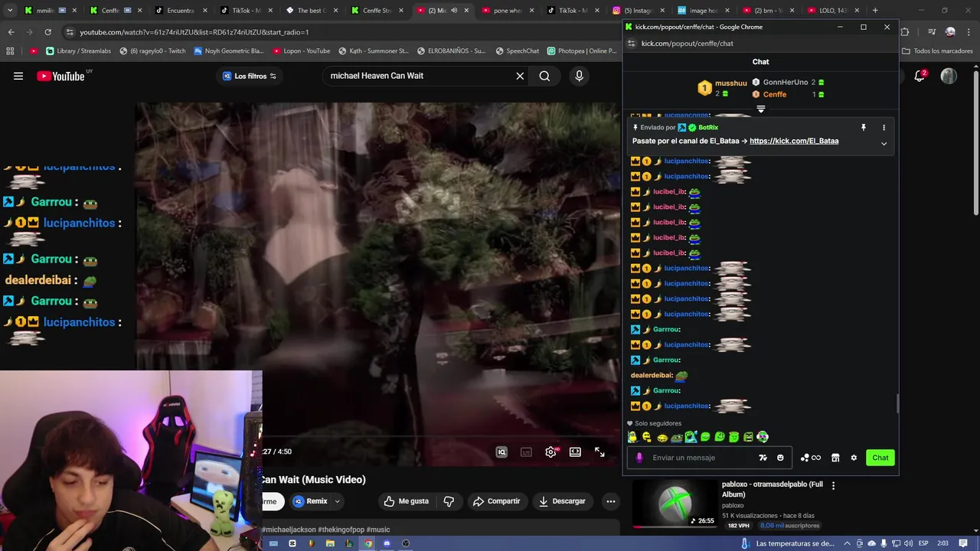The width and height of the screenshot is (980, 551).
Task: Open the #michaeljackson hashtag link
Action: tap(289, 530)
